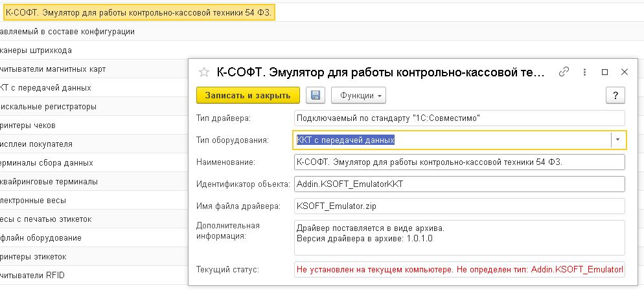Click the Записать и закрыть button
This screenshot has width=644, height=295.
coord(248,95)
